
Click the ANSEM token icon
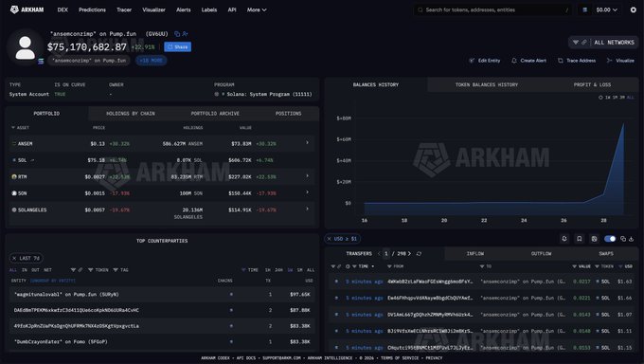14,143
